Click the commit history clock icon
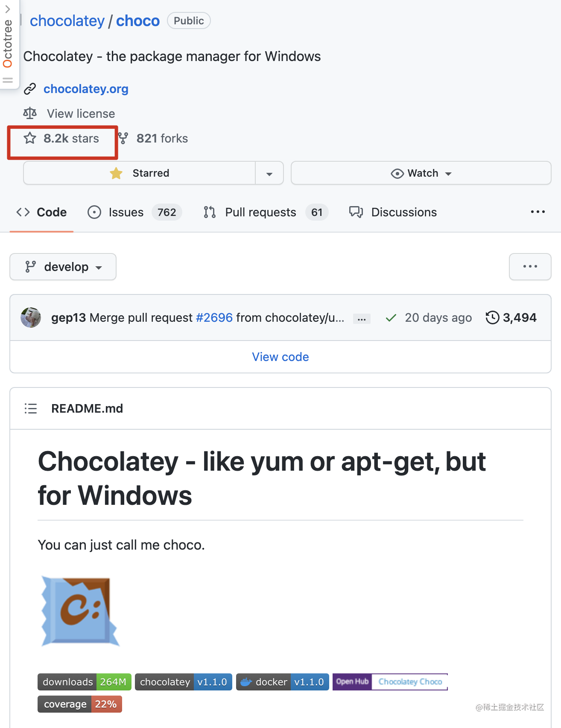This screenshot has height=728, width=561. click(492, 317)
